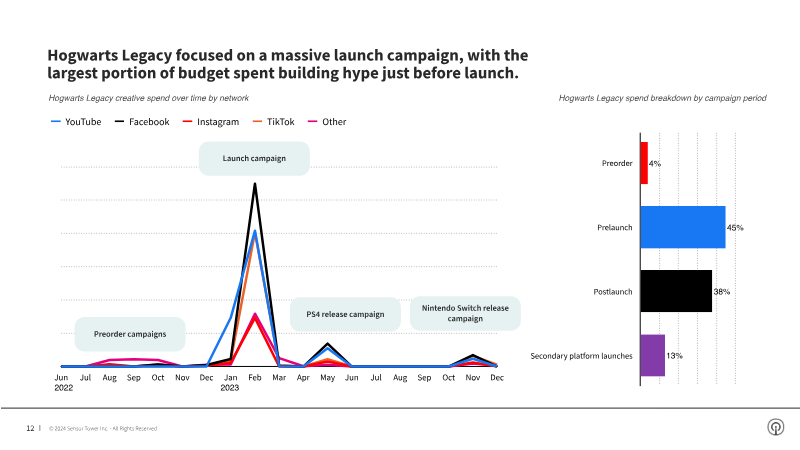Select the black Postlaunch bar
800x450 pixels.
[676, 291]
